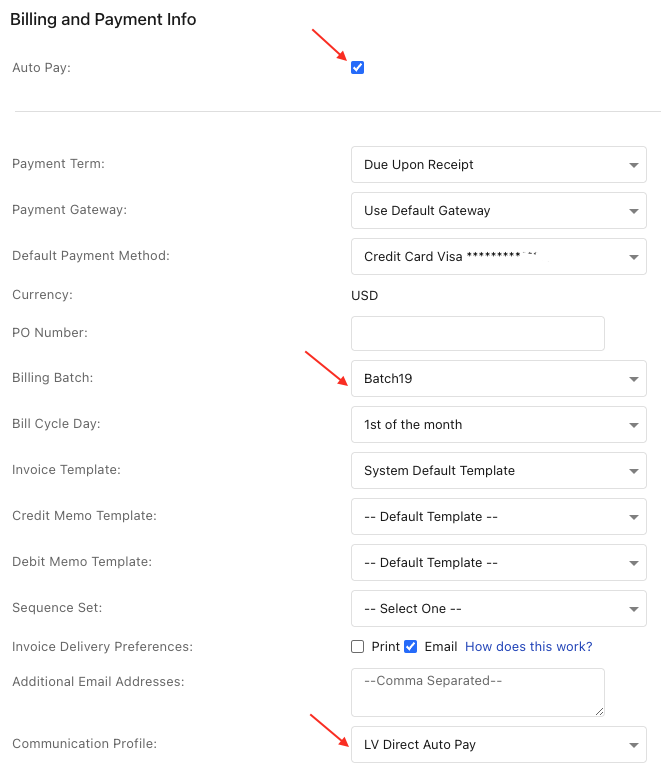Click the email text area resize handle
The width and height of the screenshot is (661, 776).
point(599,711)
